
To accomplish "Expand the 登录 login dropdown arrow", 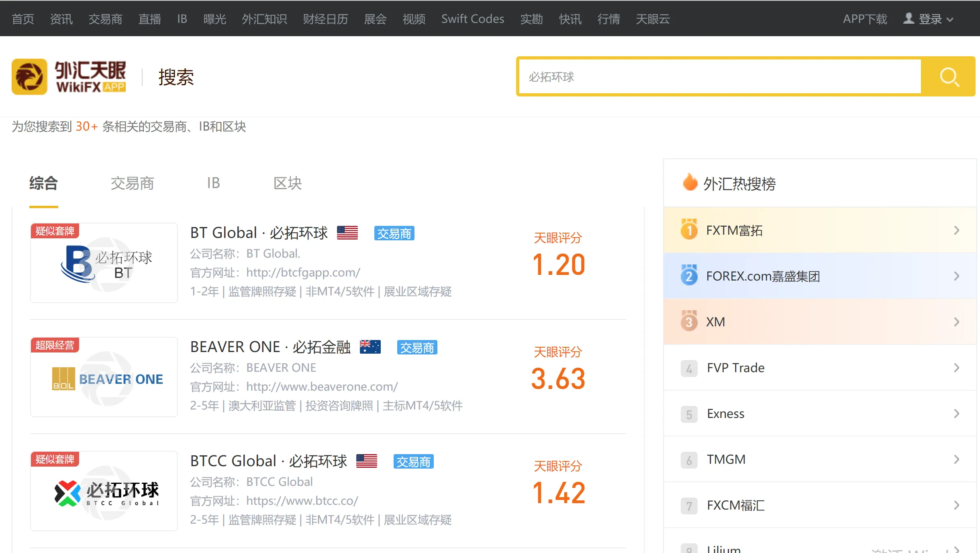I will pos(950,19).
